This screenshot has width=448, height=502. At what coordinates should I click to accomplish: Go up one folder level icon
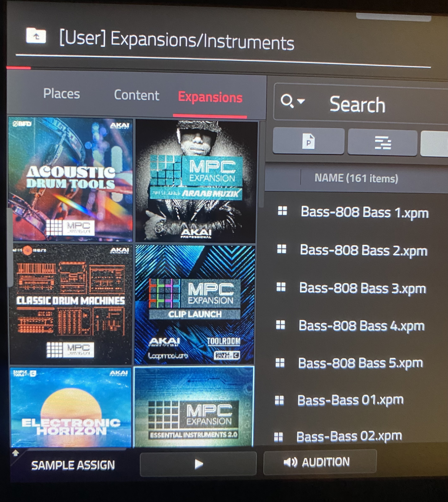(36, 36)
